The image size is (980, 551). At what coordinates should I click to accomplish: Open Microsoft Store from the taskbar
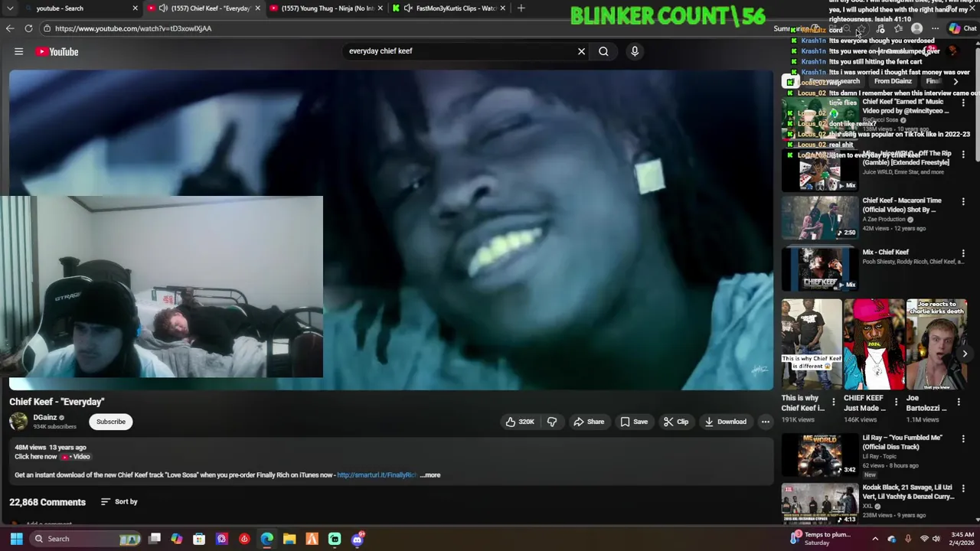tap(199, 539)
